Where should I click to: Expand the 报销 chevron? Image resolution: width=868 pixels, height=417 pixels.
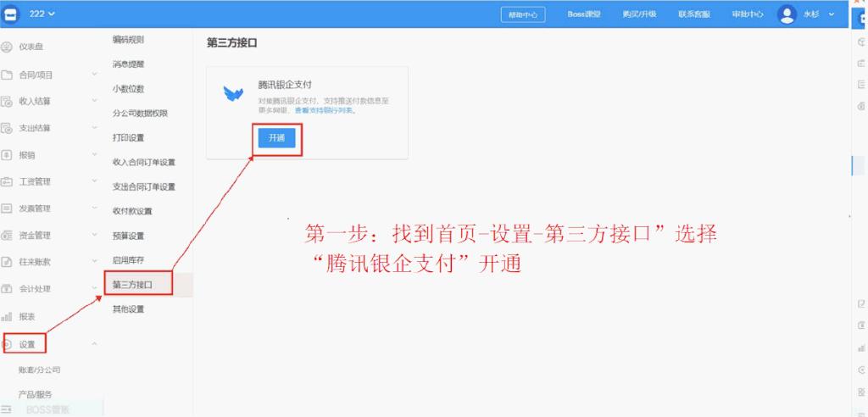click(x=94, y=154)
